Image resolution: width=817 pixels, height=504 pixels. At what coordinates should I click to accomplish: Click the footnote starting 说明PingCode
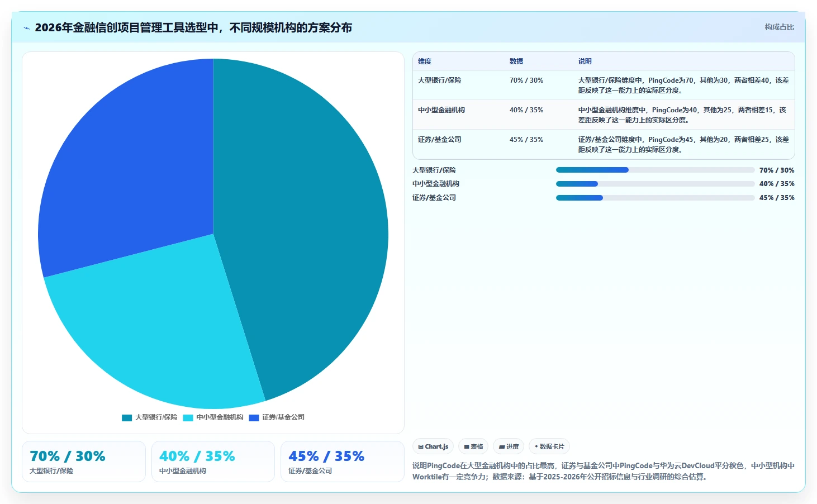[x=604, y=471]
